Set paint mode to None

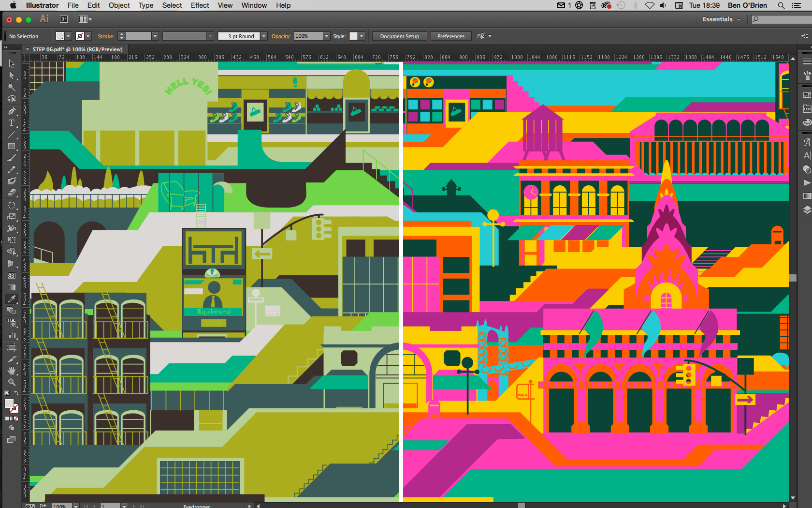tap(16, 418)
